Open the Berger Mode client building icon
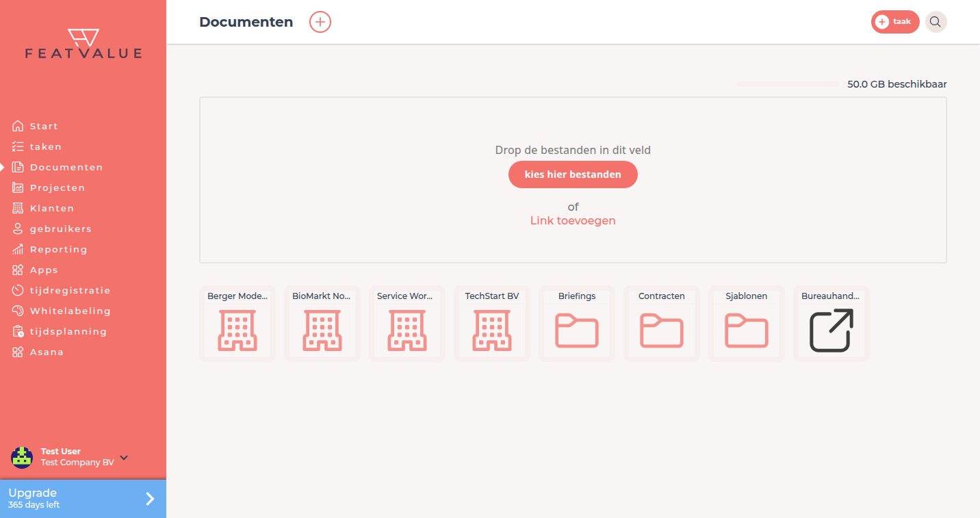 pos(237,331)
